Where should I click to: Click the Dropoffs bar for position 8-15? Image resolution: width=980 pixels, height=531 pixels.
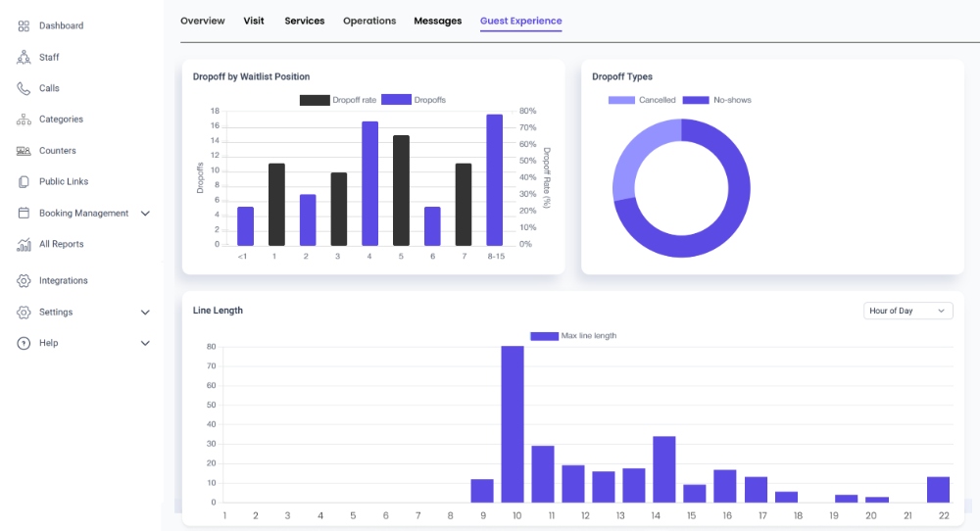pos(494,180)
